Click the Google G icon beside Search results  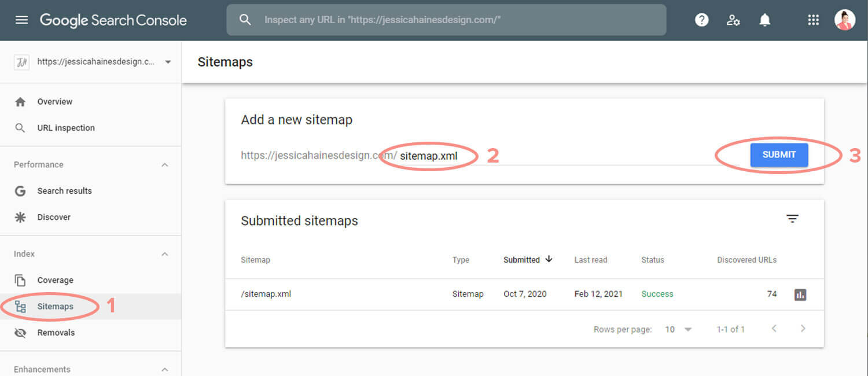coord(20,191)
